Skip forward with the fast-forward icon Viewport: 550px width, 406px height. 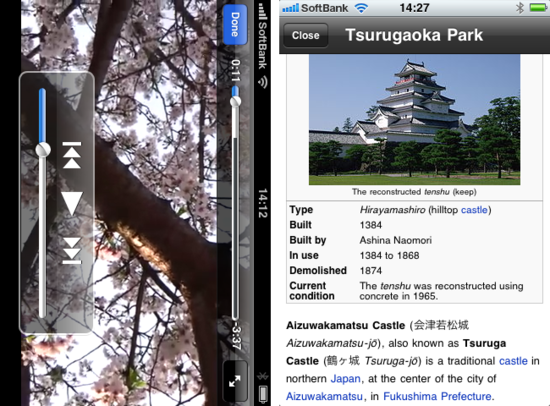coord(72,251)
